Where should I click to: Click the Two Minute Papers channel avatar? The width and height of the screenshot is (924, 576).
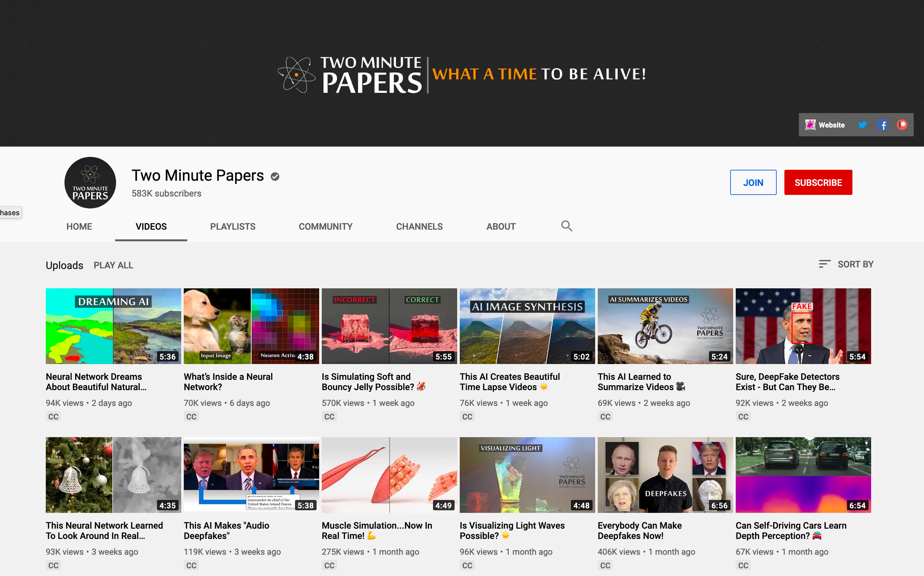point(90,182)
